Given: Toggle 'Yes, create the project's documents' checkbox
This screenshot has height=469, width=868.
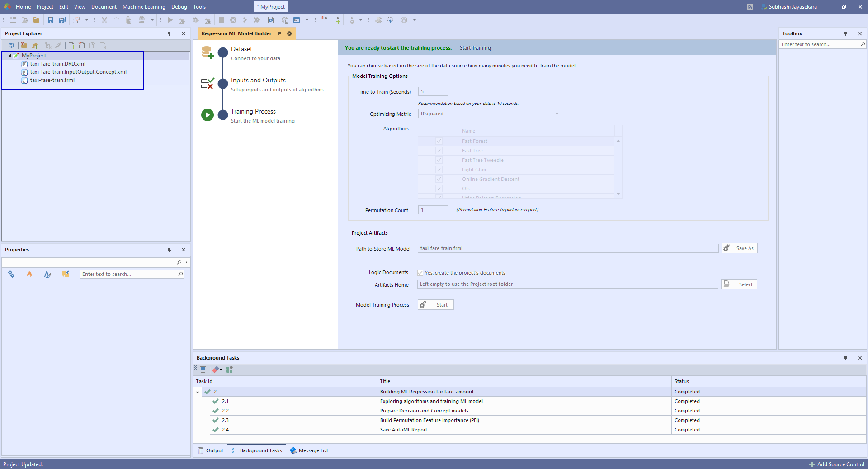Looking at the screenshot, I should pyautogui.click(x=420, y=273).
